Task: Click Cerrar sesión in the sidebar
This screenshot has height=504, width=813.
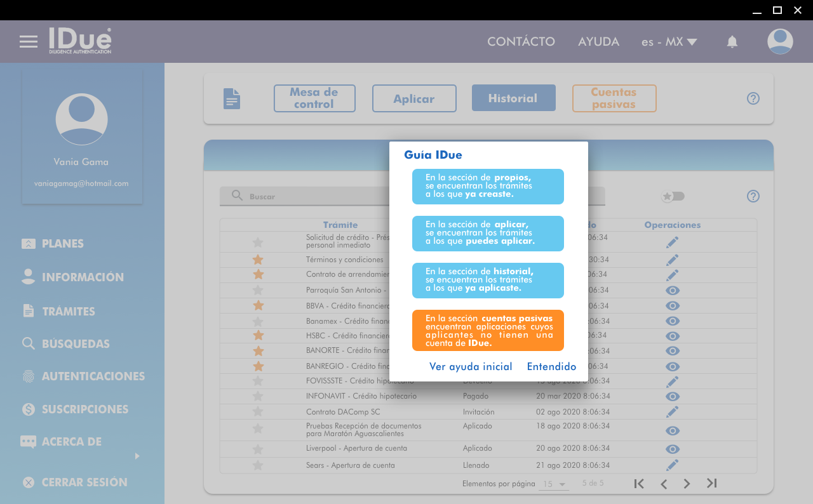Action: click(x=84, y=482)
